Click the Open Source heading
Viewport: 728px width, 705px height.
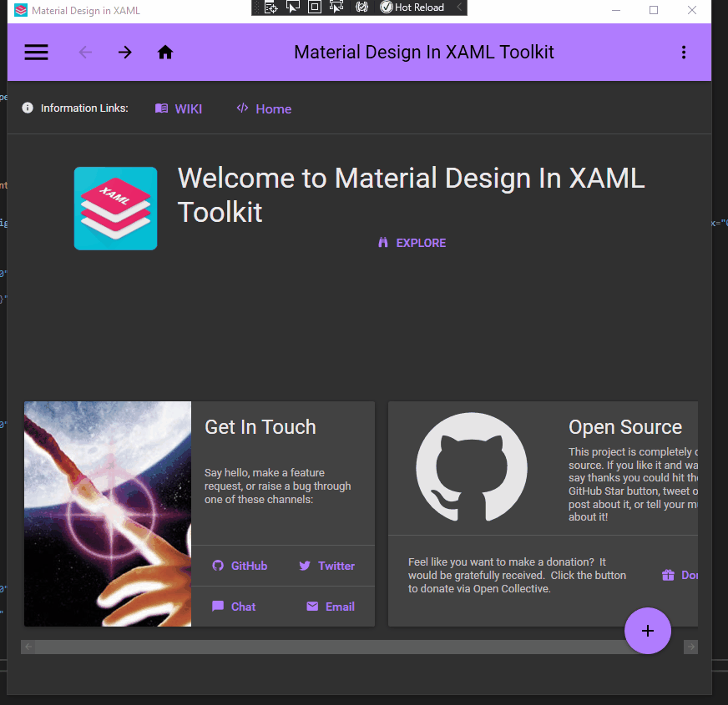click(625, 427)
